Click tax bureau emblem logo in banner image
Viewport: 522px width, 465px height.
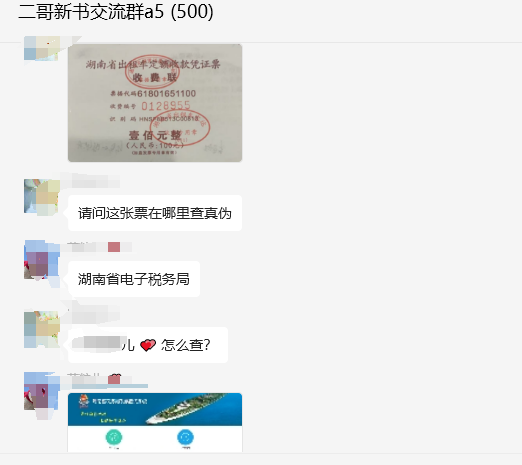(x=84, y=401)
